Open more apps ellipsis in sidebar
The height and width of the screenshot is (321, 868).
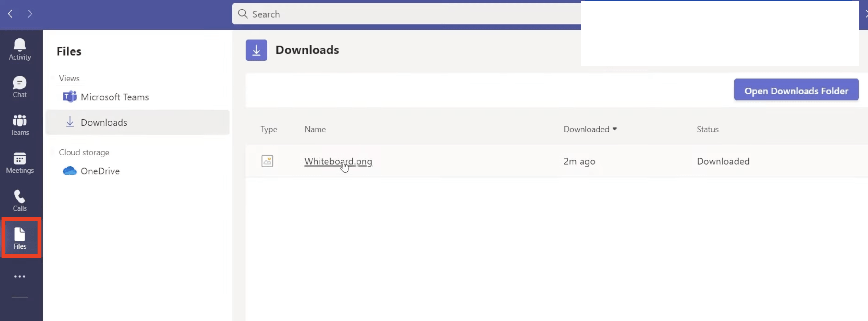[x=19, y=277]
